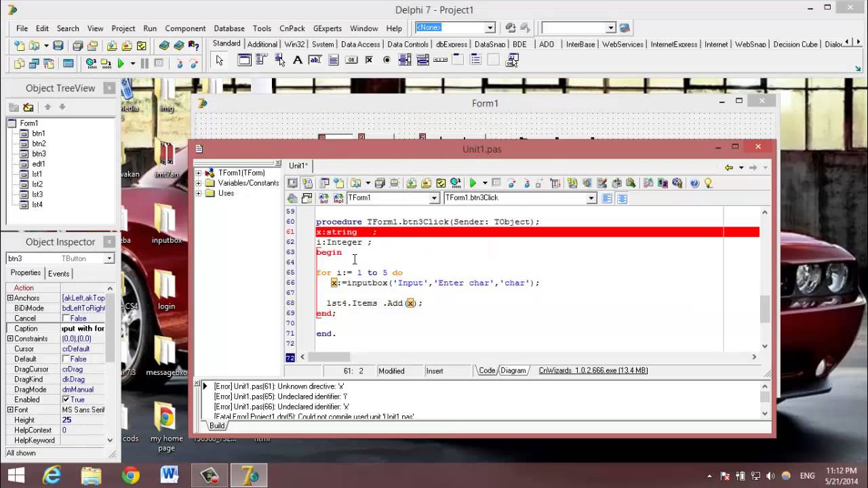The width and height of the screenshot is (868, 488).
Task: Click the green Run icon in editor toolbar
Action: click(473, 183)
